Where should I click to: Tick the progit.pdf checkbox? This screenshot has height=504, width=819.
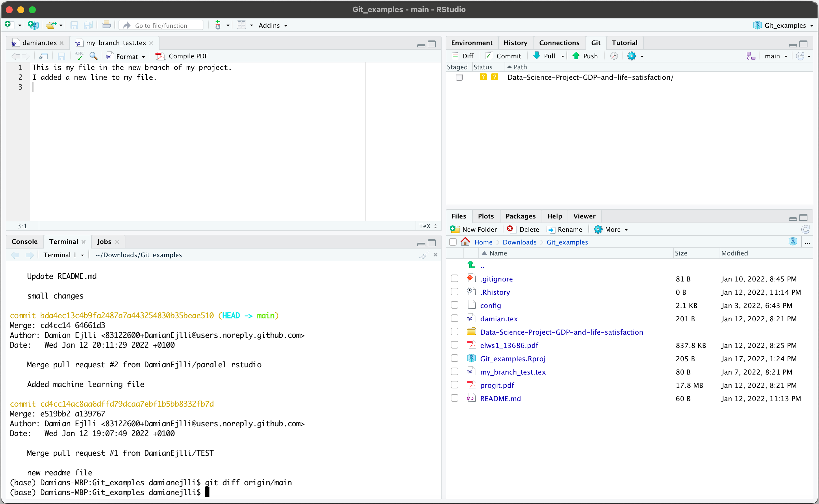[454, 385]
